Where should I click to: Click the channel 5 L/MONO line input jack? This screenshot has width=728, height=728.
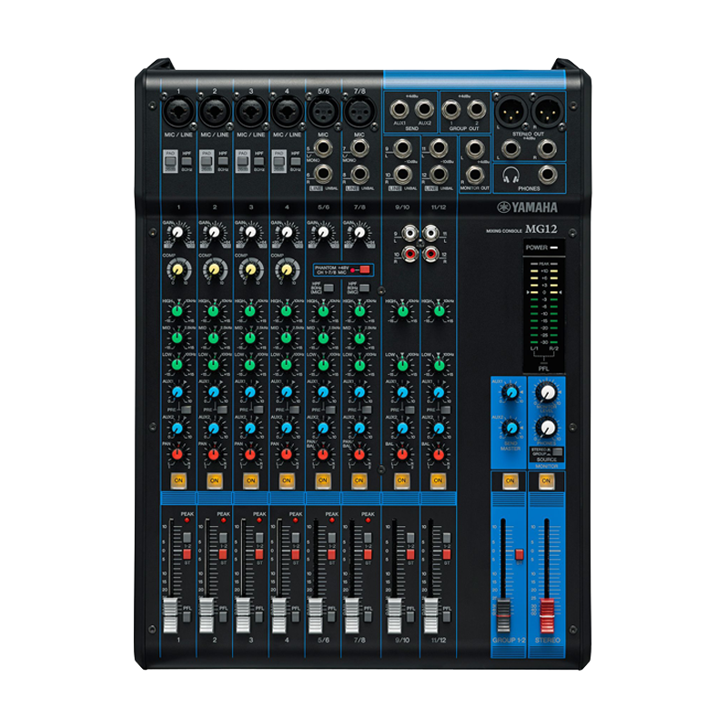point(323,148)
